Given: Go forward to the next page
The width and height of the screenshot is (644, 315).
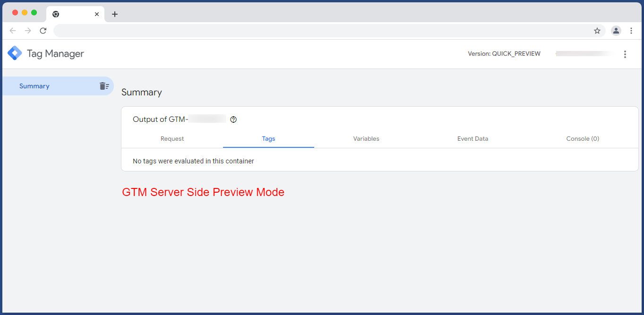Looking at the screenshot, I should (x=28, y=31).
